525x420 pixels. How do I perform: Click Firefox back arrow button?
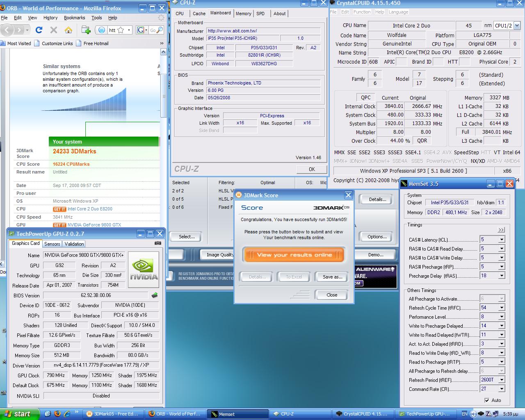(7, 30)
